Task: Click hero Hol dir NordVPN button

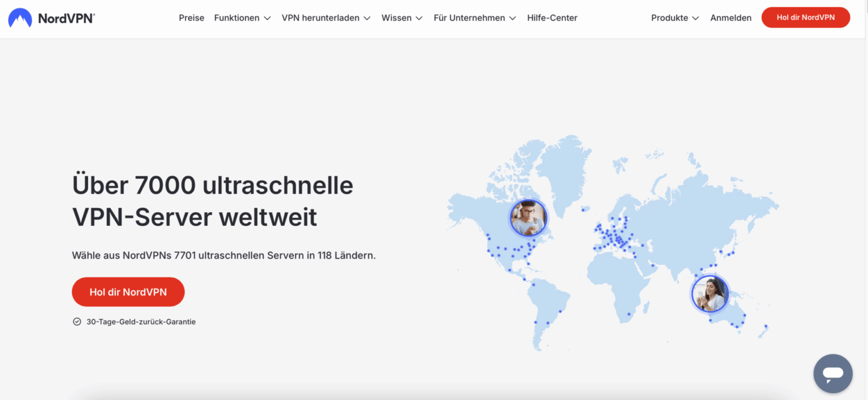Action: pos(128,292)
